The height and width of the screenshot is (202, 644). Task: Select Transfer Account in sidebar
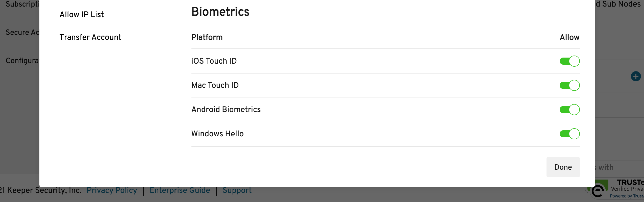click(90, 37)
